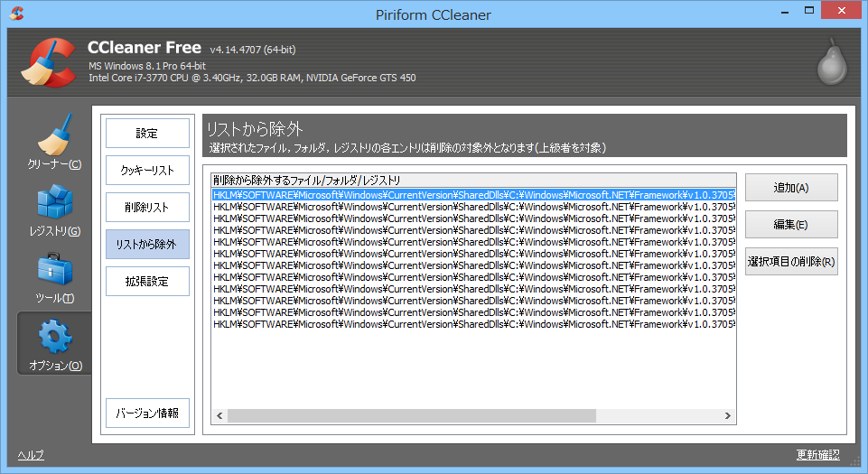Open the 拡張設定 advanced settings tab
The height and width of the screenshot is (474, 868).
click(x=147, y=282)
